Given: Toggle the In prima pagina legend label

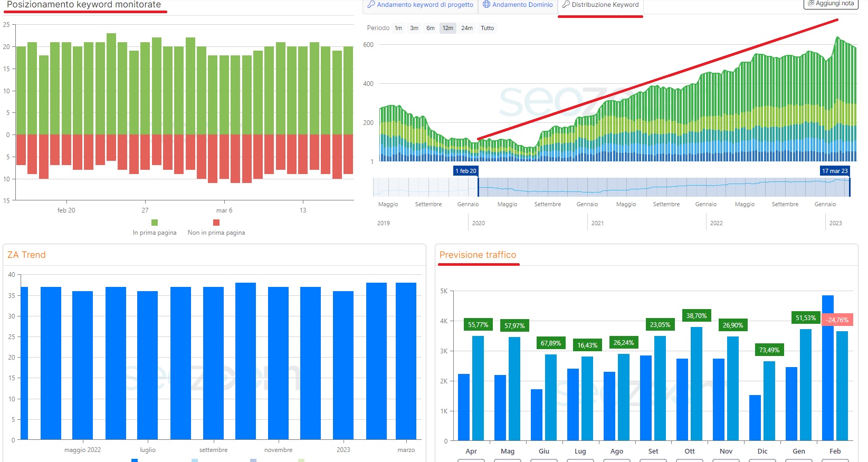Looking at the screenshot, I should click(x=155, y=233).
